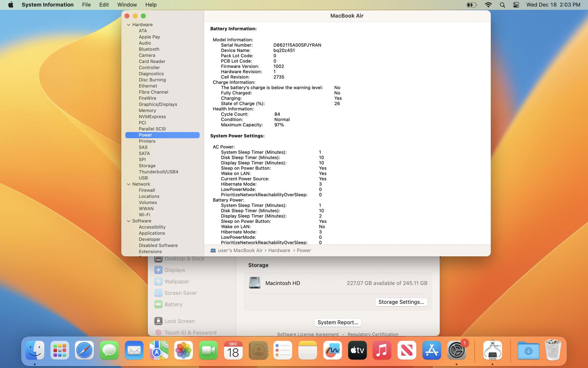This screenshot has width=588, height=368.
Task: Open the App Store dock icon
Action: point(431,350)
